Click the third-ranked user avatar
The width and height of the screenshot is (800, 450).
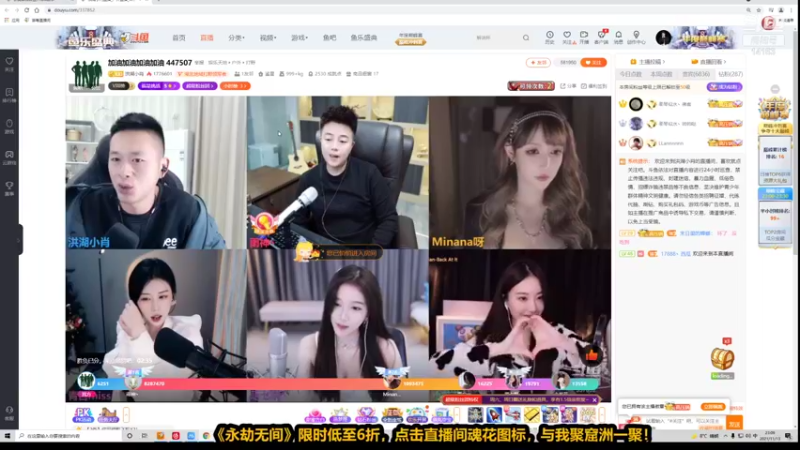636,143
